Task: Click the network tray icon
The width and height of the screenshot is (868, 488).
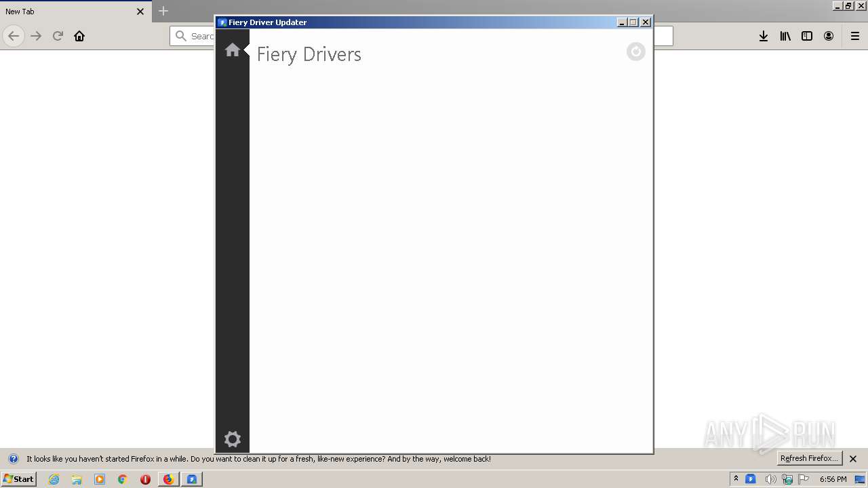Action: click(787, 479)
